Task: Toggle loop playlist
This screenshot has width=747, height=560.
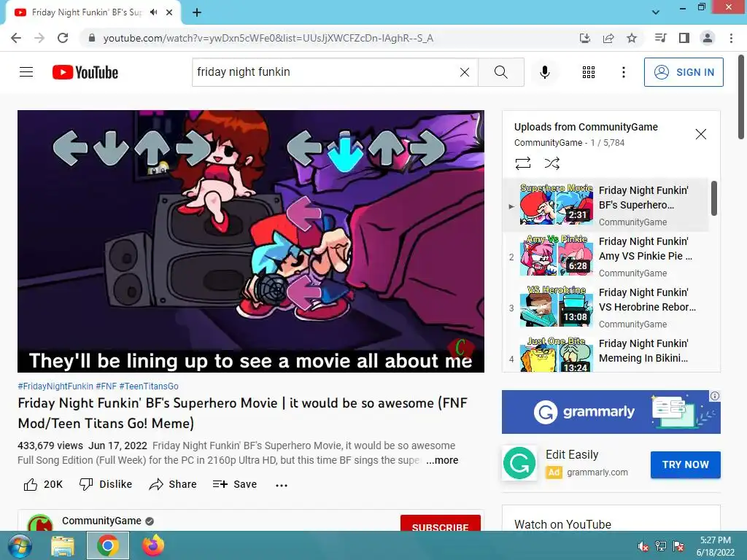Action: click(x=522, y=163)
